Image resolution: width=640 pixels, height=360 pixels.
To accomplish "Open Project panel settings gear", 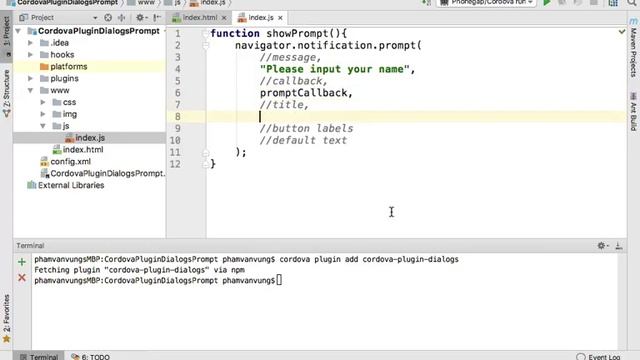I will (141, 18).
